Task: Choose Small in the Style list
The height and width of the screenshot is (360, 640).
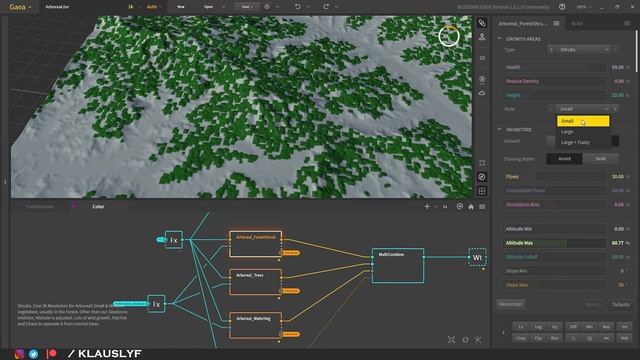Action: (583, 121)
